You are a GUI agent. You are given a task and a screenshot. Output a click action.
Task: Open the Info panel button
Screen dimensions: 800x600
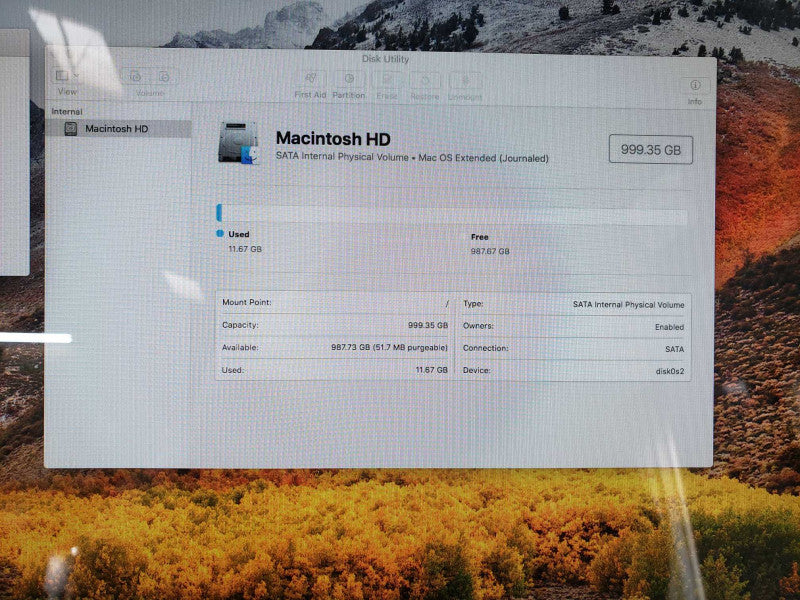click(695, 85)
